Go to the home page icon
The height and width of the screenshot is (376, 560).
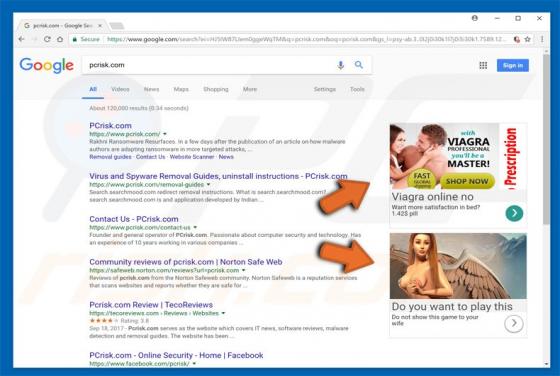[60, 39]
